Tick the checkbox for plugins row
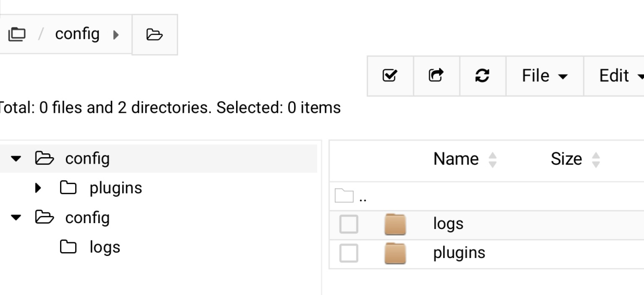The image size is (644, 295). [x=349, y=253]
